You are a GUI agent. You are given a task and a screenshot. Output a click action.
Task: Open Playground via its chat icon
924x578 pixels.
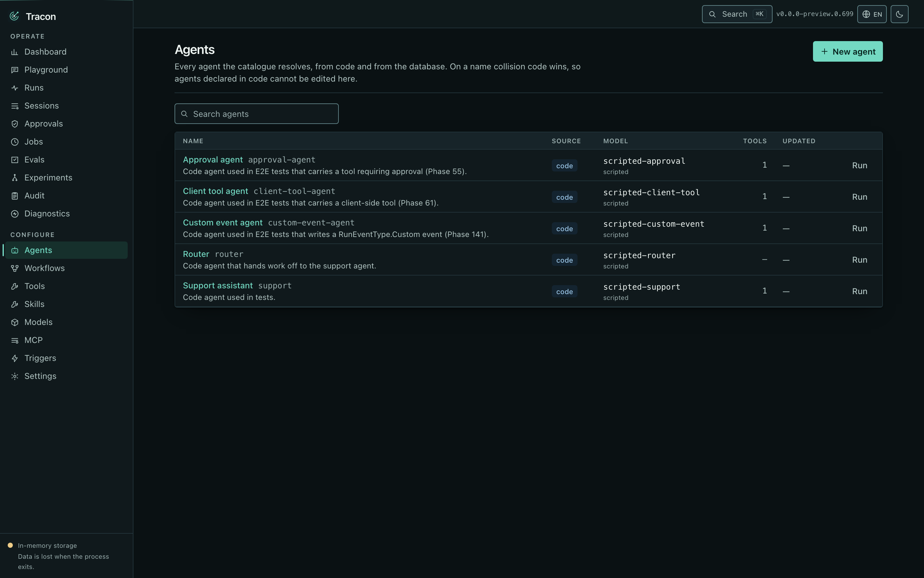14,70
